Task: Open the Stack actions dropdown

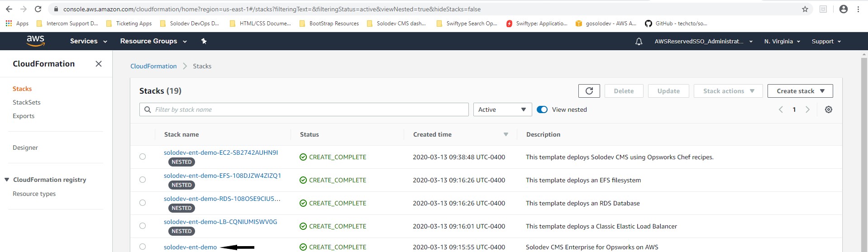Action: click(x=728, y=91)
